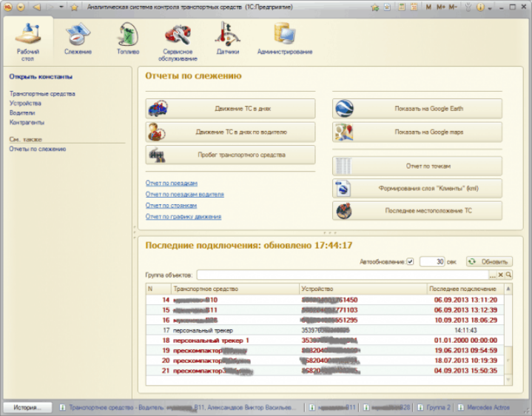Open the Топливо section icon
Image resolution: width=532 pixels, height=416 pixels.
(x=127, y=34)
